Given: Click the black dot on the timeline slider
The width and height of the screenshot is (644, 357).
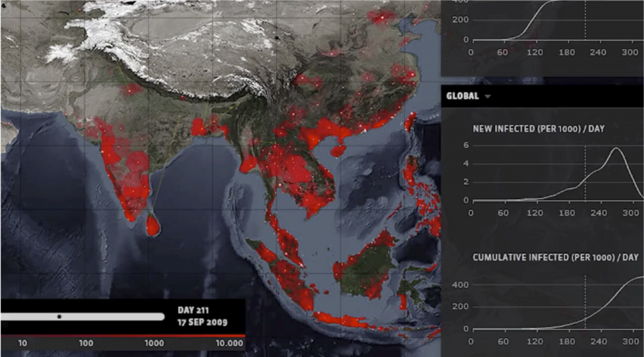Looking at the screenshot, I should click(x=59, y=316).
